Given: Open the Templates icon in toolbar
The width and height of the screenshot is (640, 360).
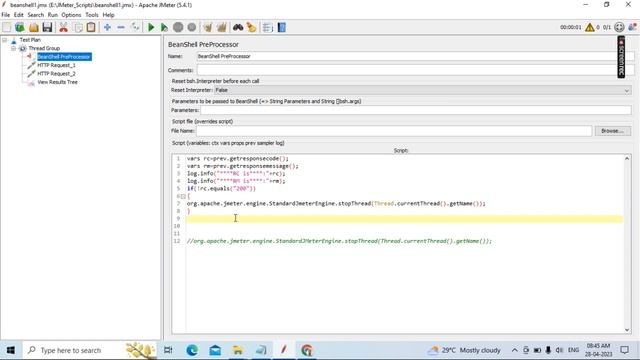Looking at the screenshot, I should click(20, 27).
